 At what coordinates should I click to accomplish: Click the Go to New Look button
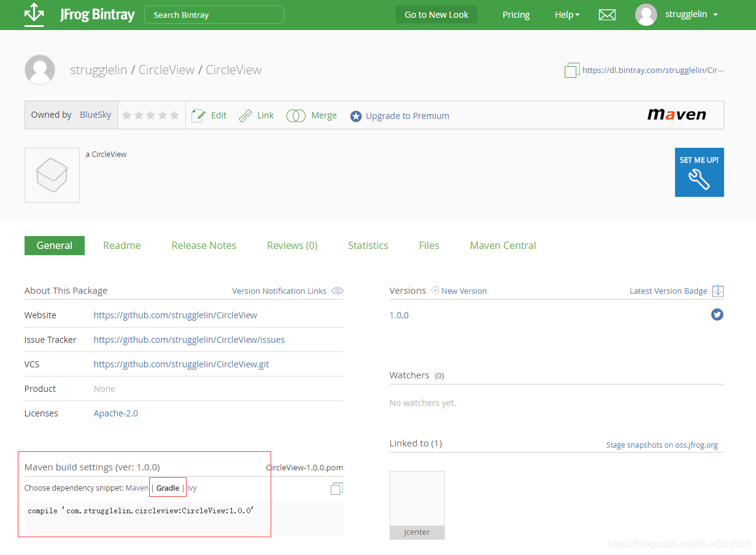[436, 15]
